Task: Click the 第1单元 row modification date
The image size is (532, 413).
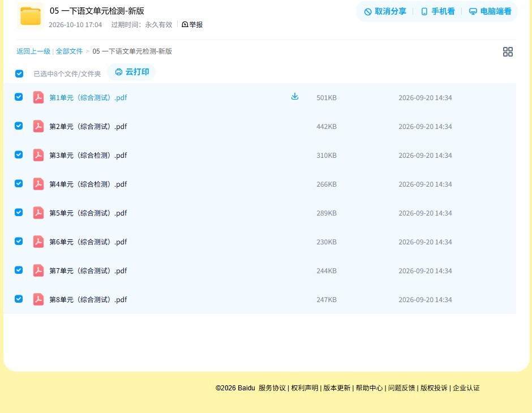Action: [x=425, y=98]
